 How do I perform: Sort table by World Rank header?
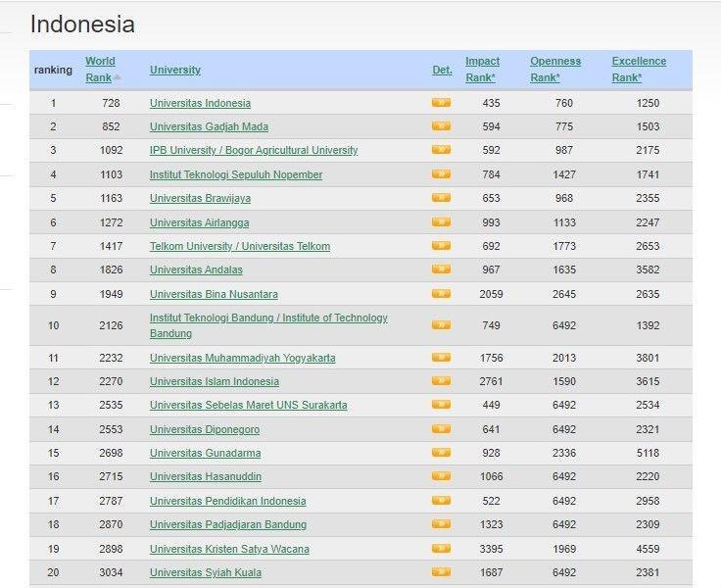click(100, 70)
